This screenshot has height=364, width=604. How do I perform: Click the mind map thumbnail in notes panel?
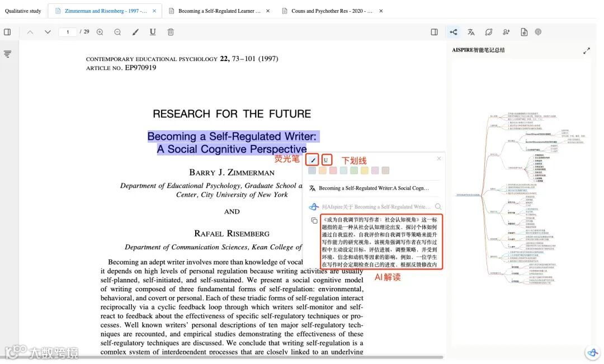click(x=521, y=198)
